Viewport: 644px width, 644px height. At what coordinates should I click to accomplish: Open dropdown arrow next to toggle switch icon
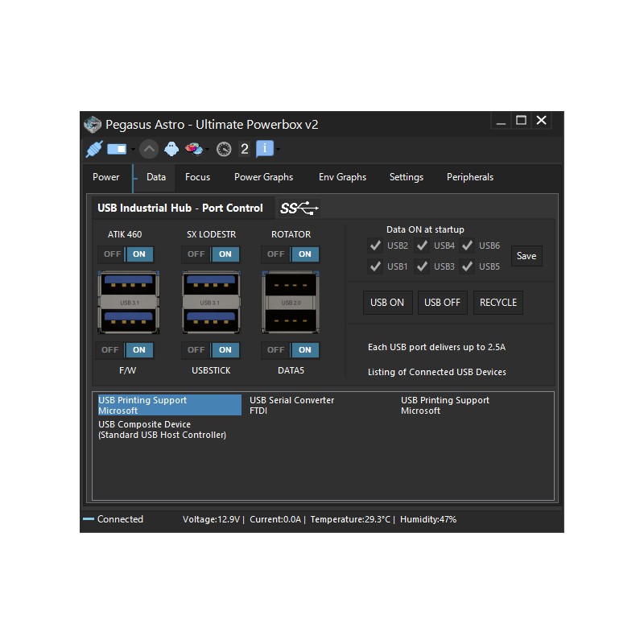pyautogui.click(x=133, y=149)
